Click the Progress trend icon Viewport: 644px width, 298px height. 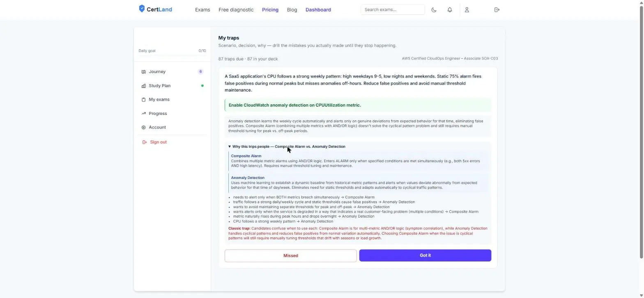143,114
